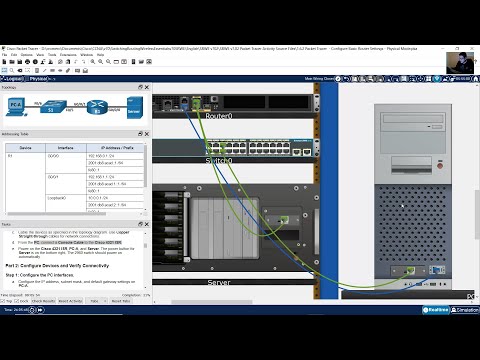Screen dimensions: 480x360
Task: Open the Tools menu
Action: pyautogui.click(x=52, y=55)
